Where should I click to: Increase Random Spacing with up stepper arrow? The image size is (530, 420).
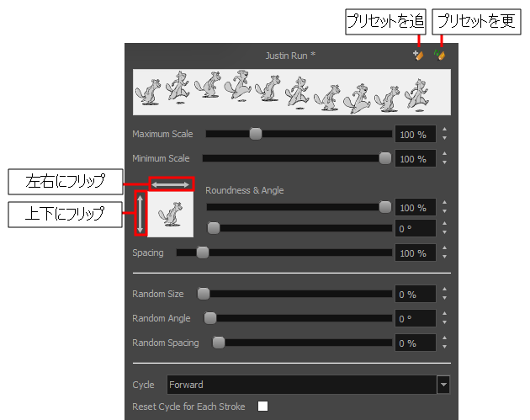coord(444,338)
